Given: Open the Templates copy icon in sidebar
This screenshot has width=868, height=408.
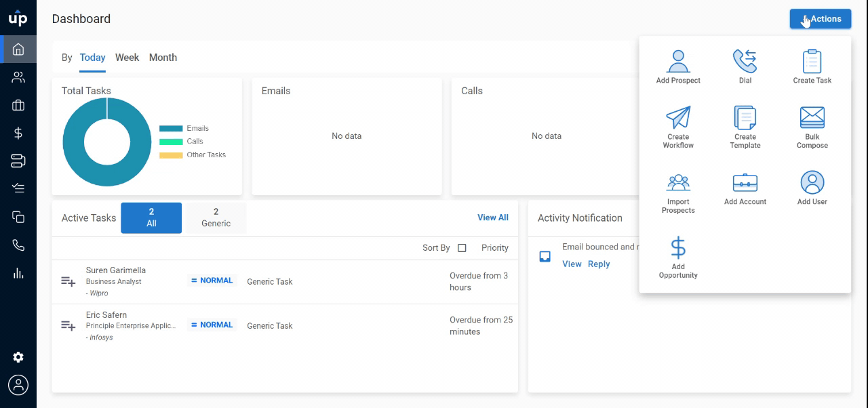Looking at the screenshot, I should point(18,217).
